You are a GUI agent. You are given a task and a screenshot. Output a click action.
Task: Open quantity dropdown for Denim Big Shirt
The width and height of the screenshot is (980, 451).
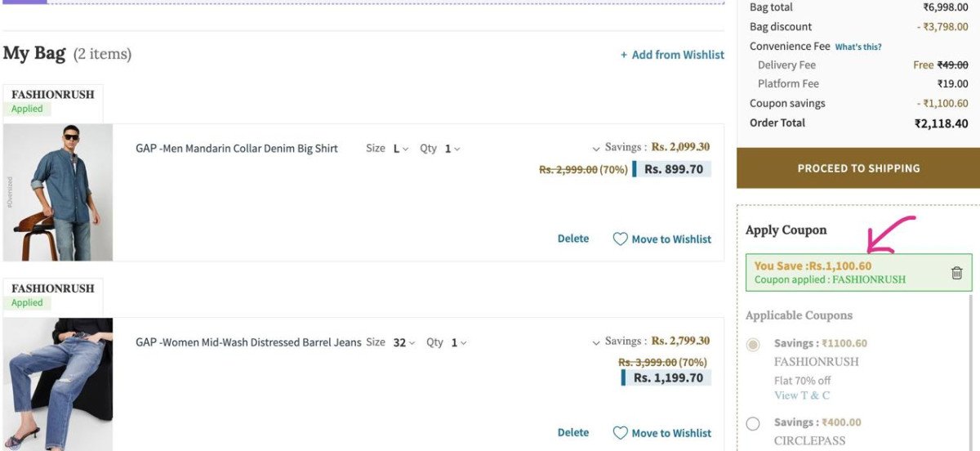pyautogui.click(x=452, y=149)
